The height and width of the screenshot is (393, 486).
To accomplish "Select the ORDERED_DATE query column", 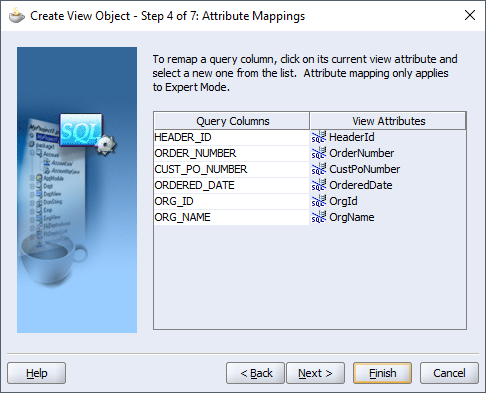I will 232,185.
